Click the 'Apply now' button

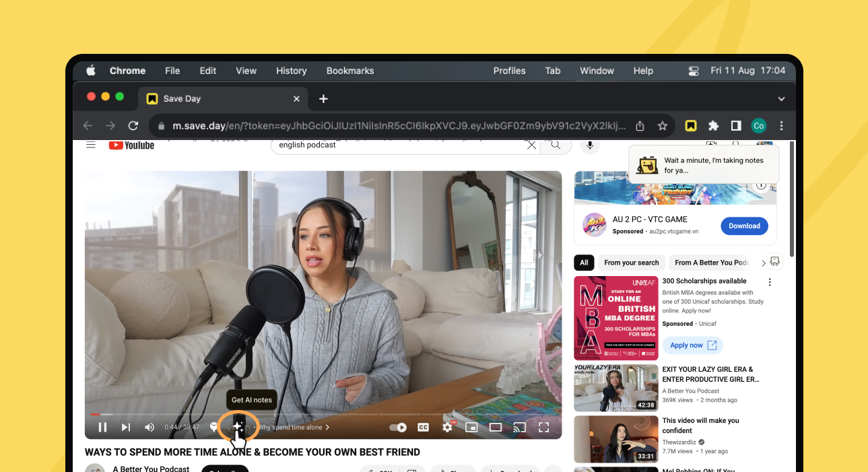click(692, 345)
